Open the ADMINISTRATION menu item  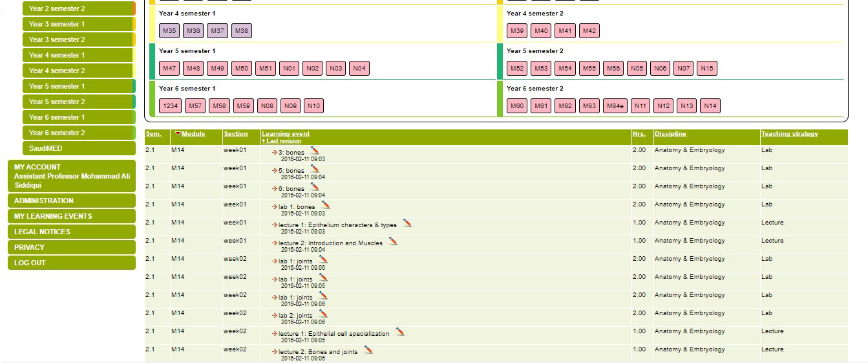point(44,201)
